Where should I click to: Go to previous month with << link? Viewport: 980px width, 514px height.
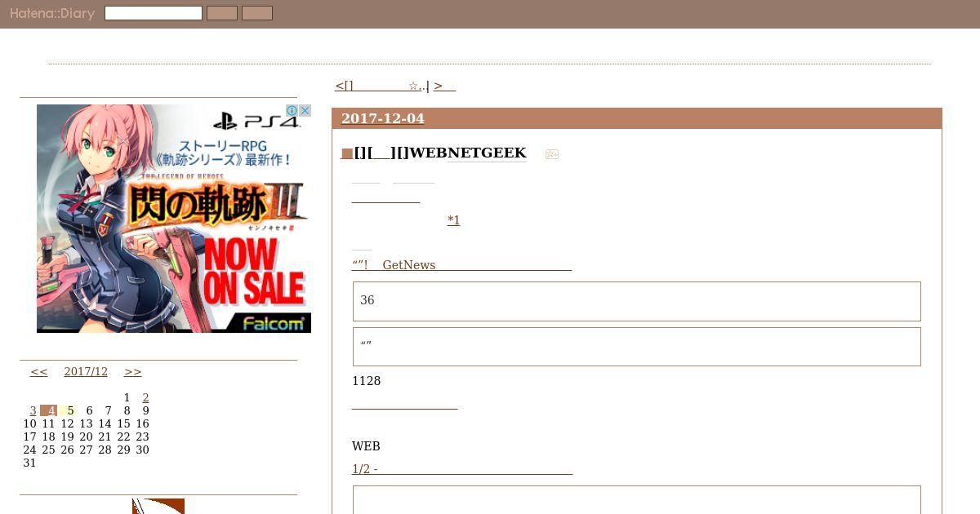[39, 371]
